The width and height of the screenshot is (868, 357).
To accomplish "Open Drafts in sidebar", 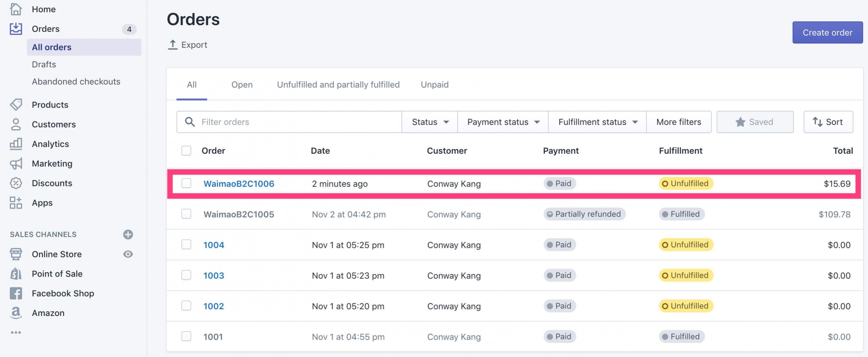I will click(44, 64).
